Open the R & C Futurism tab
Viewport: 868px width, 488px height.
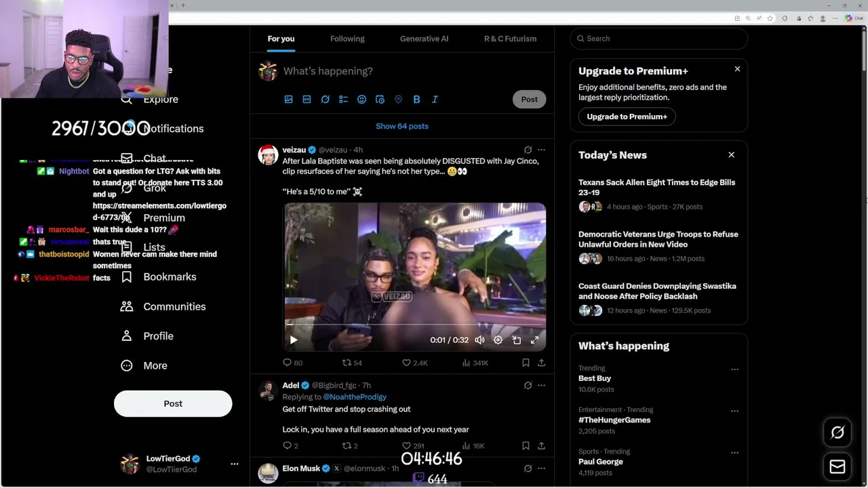click(x=510, y=39)
